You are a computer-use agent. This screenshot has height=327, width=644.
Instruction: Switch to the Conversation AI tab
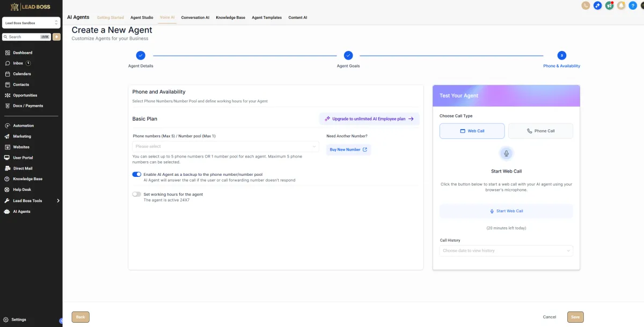pos(195,18)
